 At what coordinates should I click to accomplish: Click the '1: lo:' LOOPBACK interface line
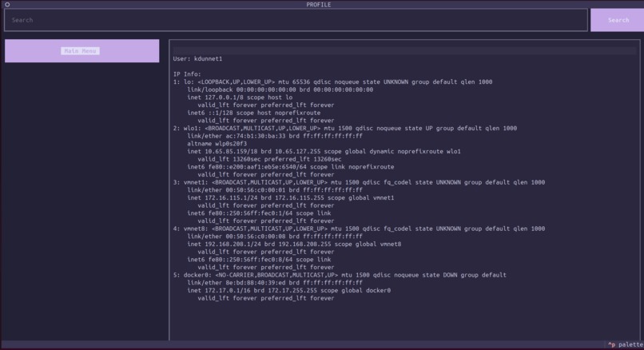coord(332,82)
